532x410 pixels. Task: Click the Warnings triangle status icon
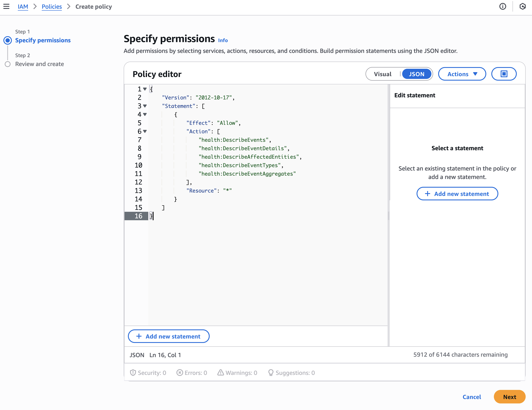click(x=220, y=373)
